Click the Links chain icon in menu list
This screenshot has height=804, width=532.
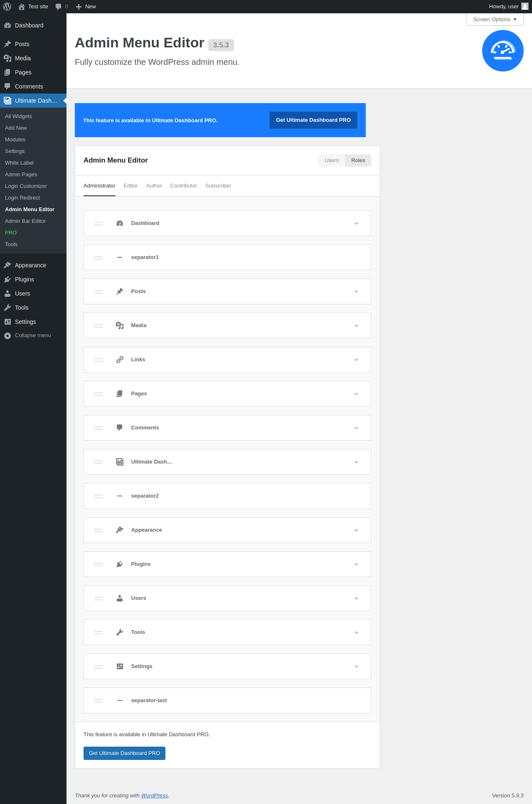pyautogui.click(x=120, y=360)
